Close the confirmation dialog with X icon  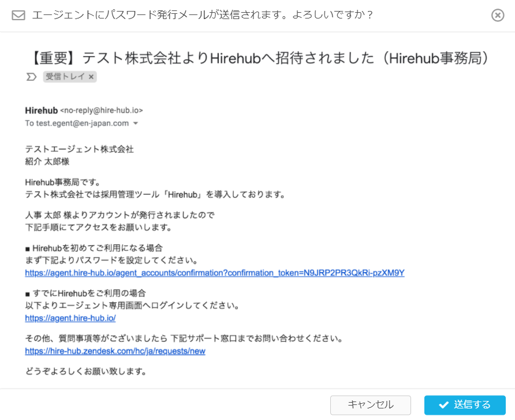[x=498, y=16]
